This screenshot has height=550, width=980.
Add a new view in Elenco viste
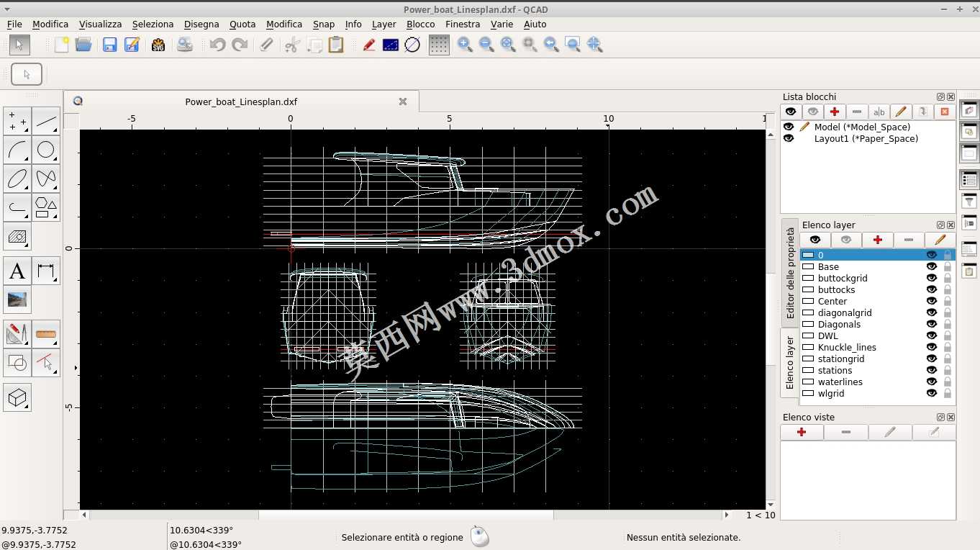pyautogui.click(x=802, y=432)
